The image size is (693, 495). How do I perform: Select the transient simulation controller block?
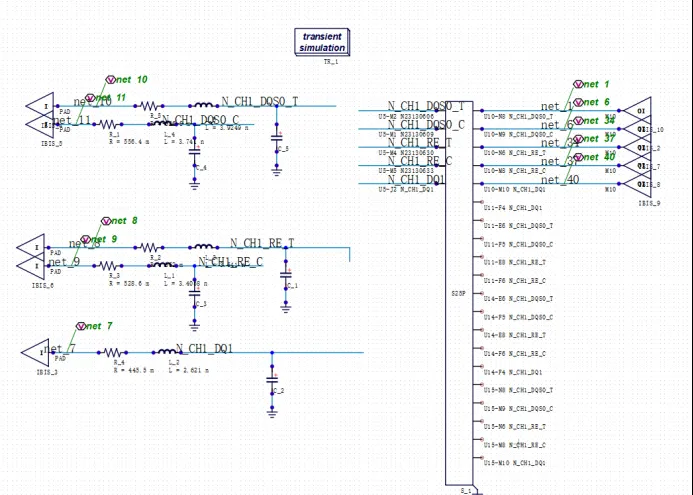pyautogui.click(x=322, y=42)
